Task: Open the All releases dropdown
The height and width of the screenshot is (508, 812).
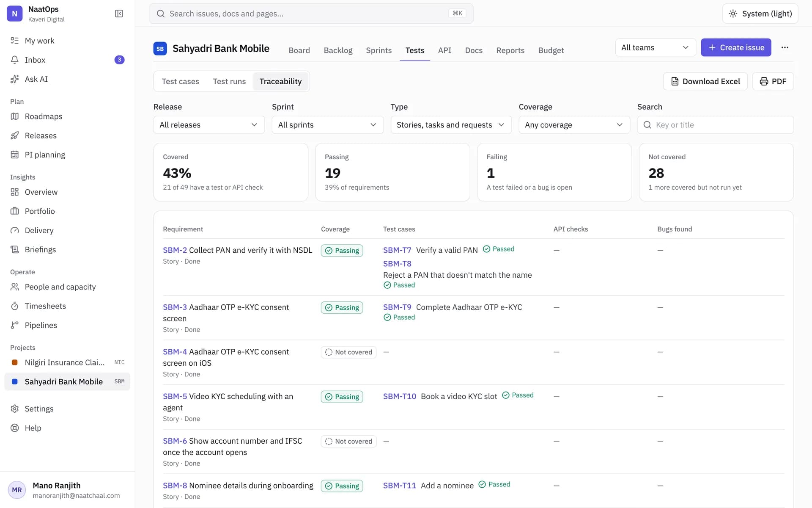Action: coord(209,125)
